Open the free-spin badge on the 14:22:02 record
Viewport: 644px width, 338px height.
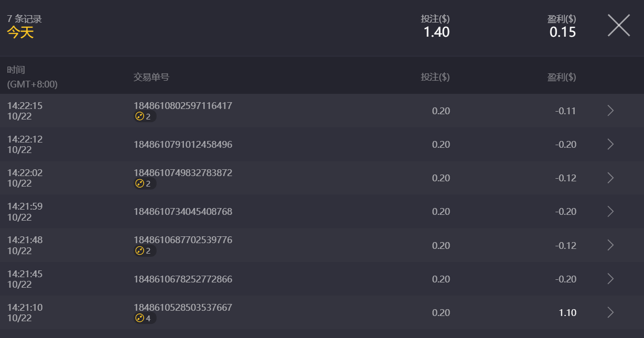click(x=143, y=183)
